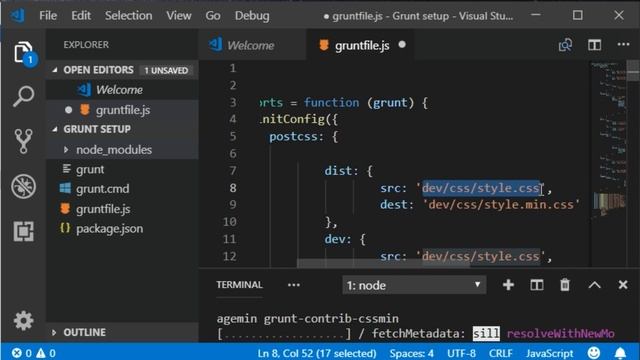The width and height of the screenshot is (640, 360).
Task: Switch to the Welcome editor tab
Action: pos(252,45)
